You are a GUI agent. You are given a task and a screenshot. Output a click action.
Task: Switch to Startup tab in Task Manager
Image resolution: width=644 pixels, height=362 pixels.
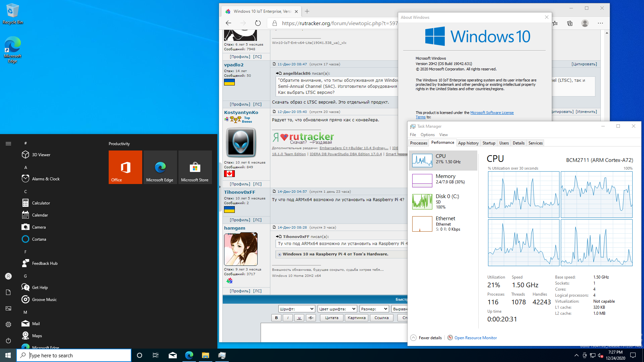[489, 143]
